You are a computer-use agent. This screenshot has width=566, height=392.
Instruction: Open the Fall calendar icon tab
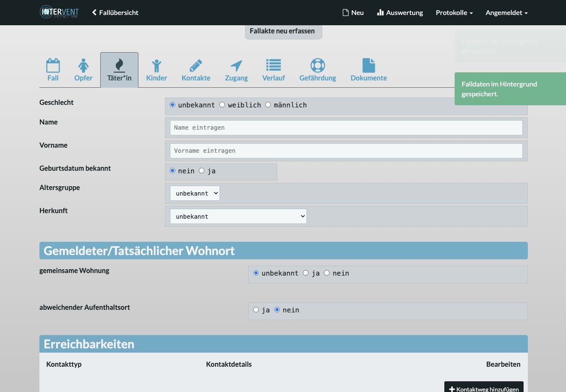click(x=53, y=65)
